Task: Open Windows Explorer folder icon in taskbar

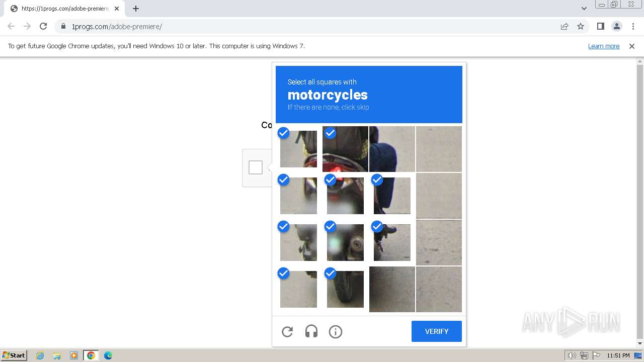Action: click(x=57, y=355)
